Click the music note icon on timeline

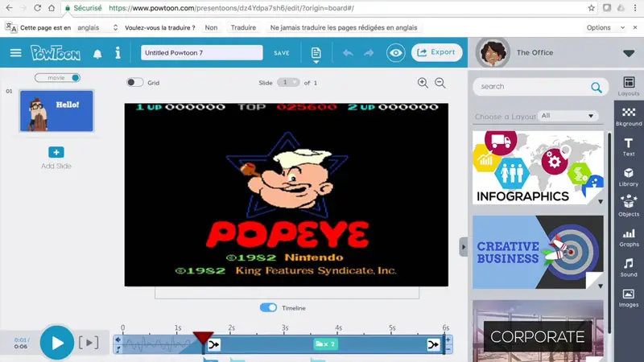118,349
